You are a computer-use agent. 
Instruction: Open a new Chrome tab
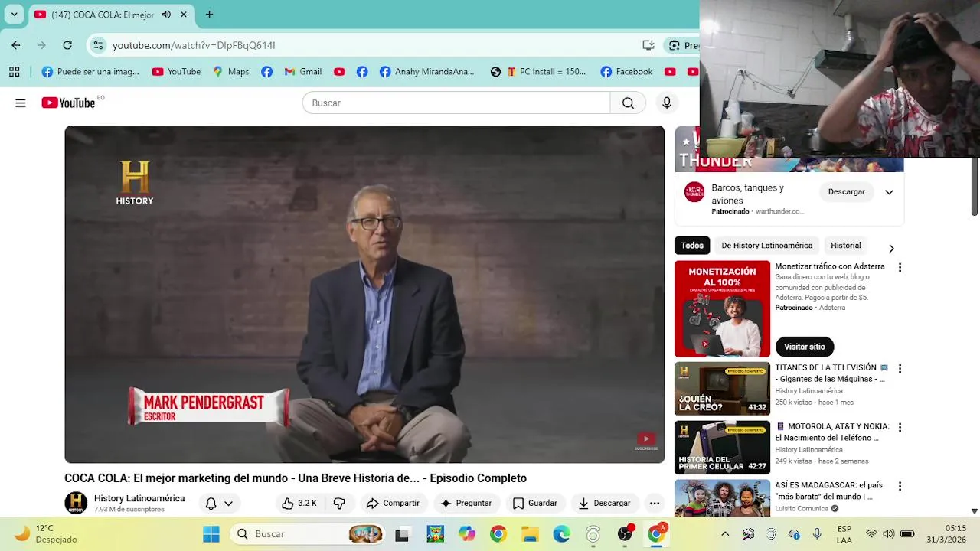(209, 14)
